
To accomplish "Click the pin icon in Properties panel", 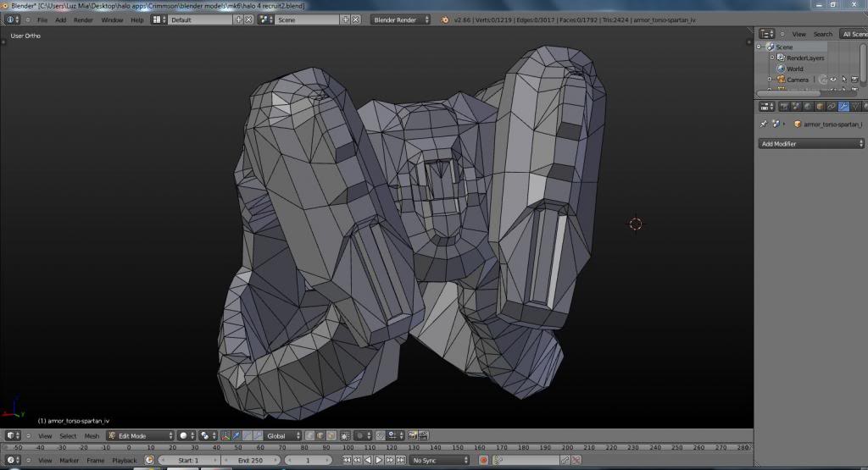I will pyautogui.click(x=764, y=124).
